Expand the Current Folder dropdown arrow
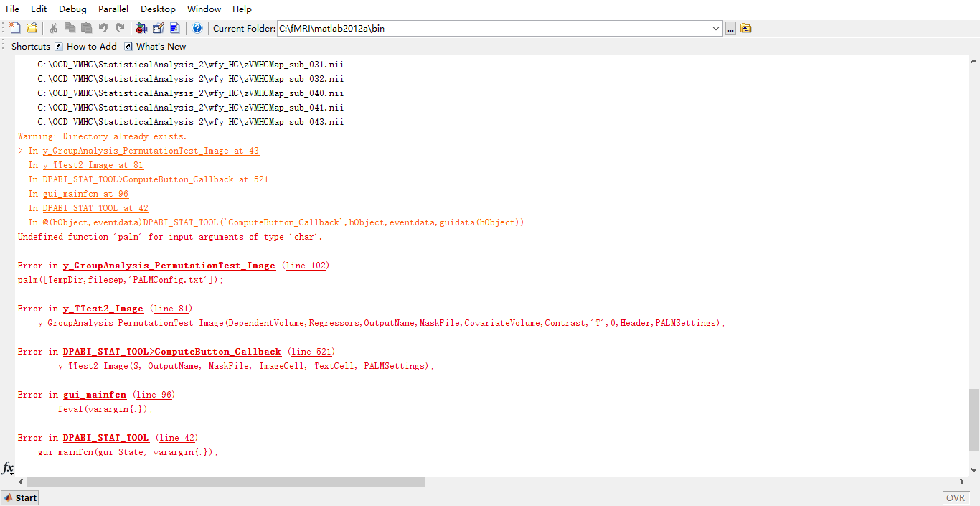The height and width of the screenshot is (506, 980). (716, 29)
